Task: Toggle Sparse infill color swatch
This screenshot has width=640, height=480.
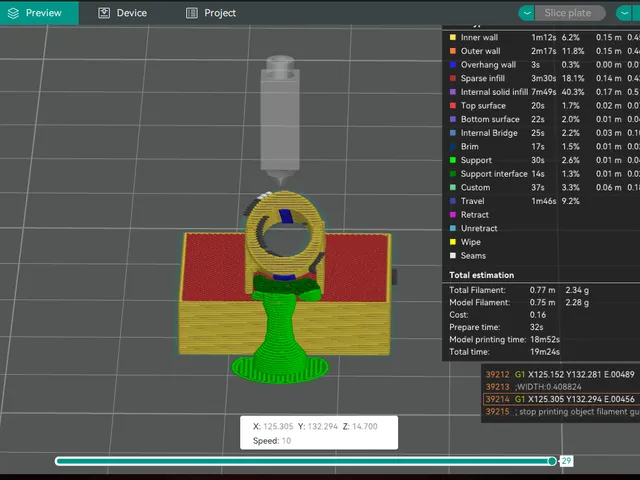Action: (x=453, y=78)
